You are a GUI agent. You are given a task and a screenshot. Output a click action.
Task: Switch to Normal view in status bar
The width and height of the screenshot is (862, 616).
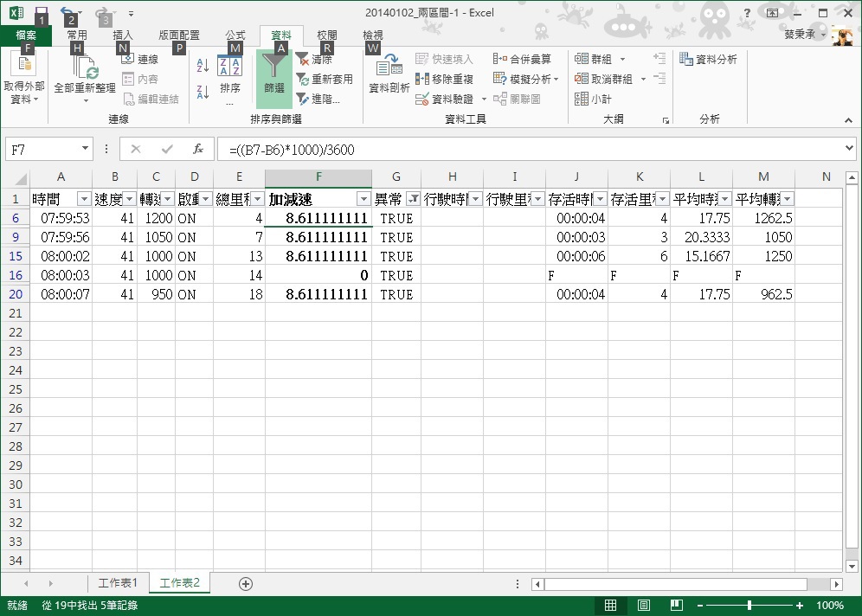point(611,606)
